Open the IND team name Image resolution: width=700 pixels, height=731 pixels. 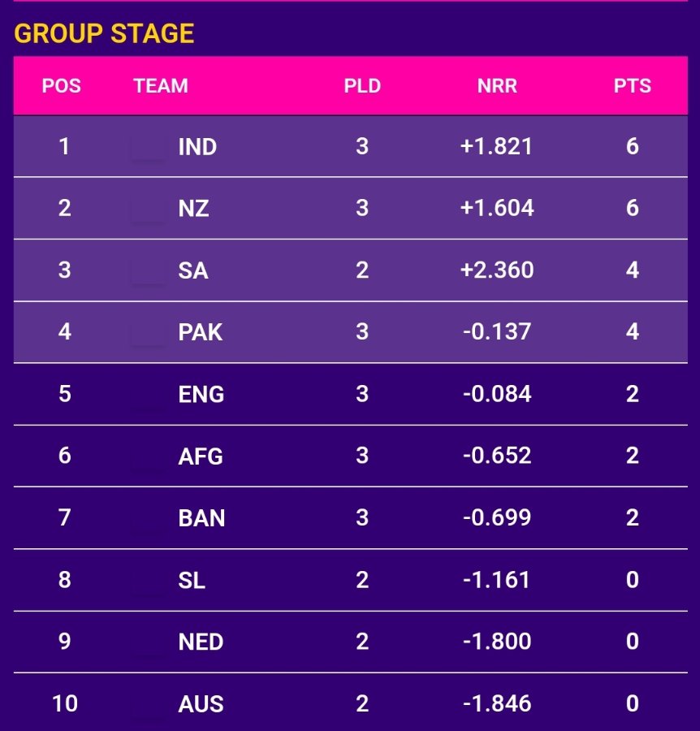(x=197, y=147)
